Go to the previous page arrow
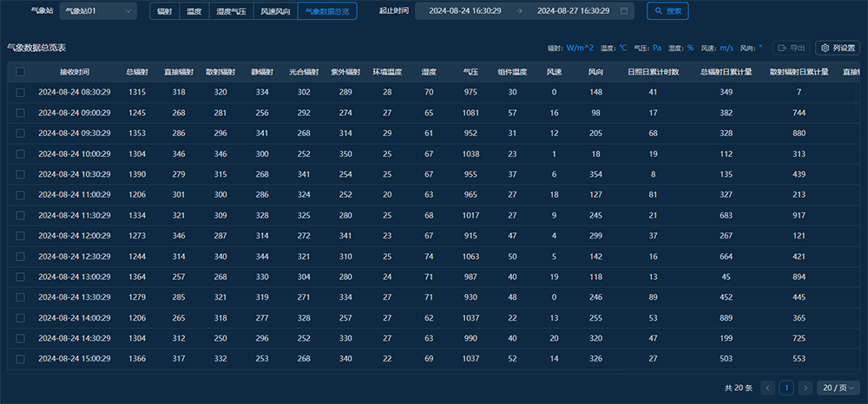The height and width of the screenshot is (404, 868). pos(767,388)
